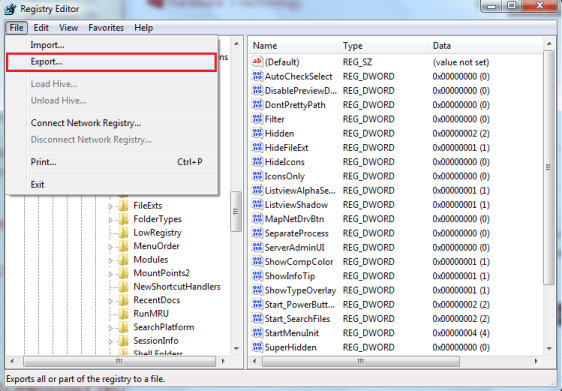Select the DontPrettyPath value name
This screenshot has height=391, width=562.
coord(295,105)
